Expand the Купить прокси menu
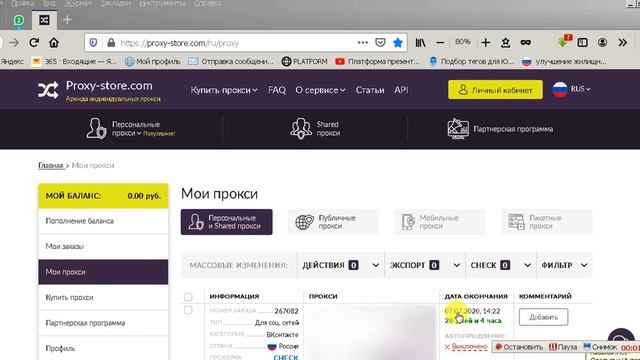Viewport: 640px width, 360px height. click(x=224, y=90)
